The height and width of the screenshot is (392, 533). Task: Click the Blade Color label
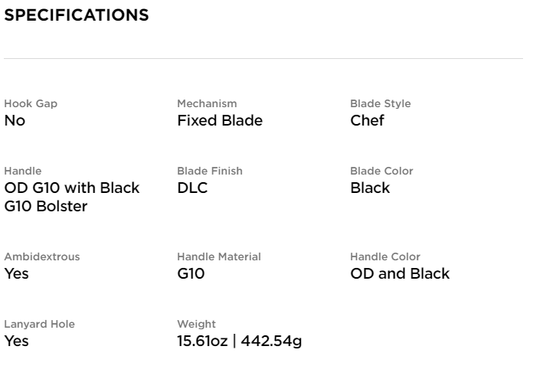[x=381, y=171]
